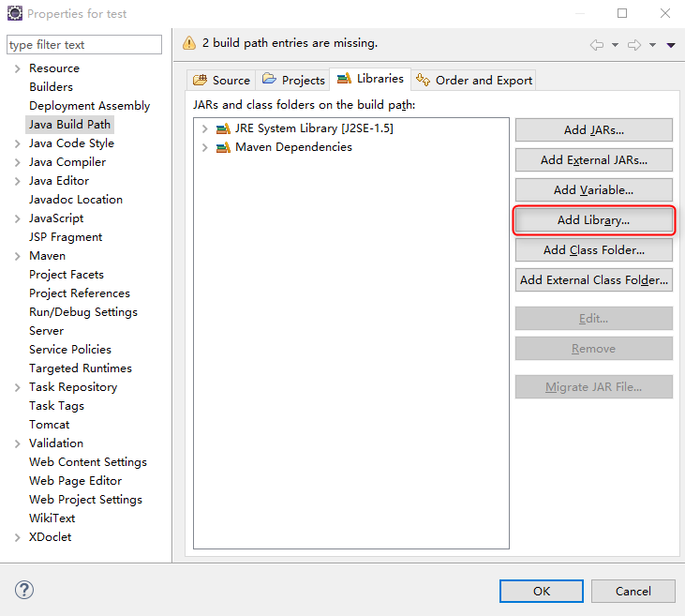Select Tomcat properties item
The image size is (685, 616).
pos(50,425)
